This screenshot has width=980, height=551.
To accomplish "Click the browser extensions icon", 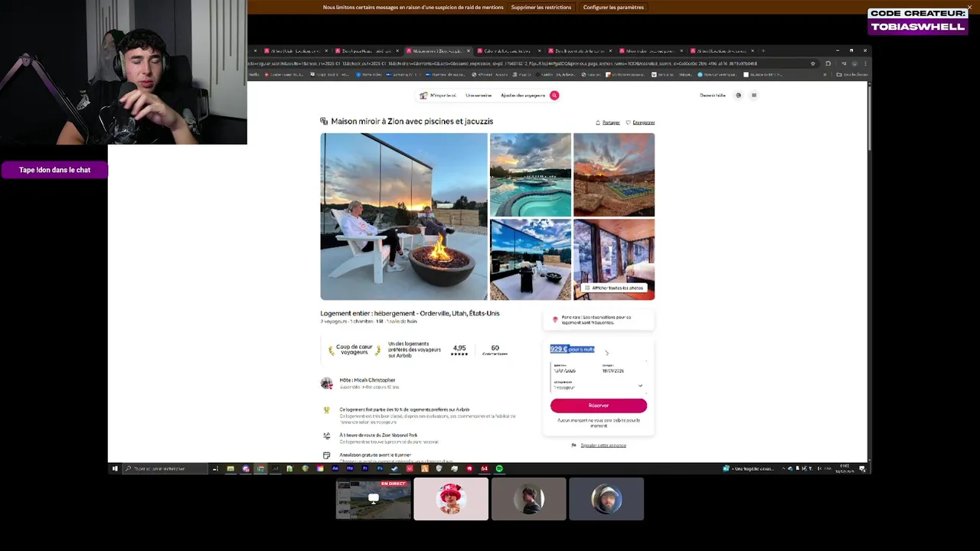I will point(828,64).
